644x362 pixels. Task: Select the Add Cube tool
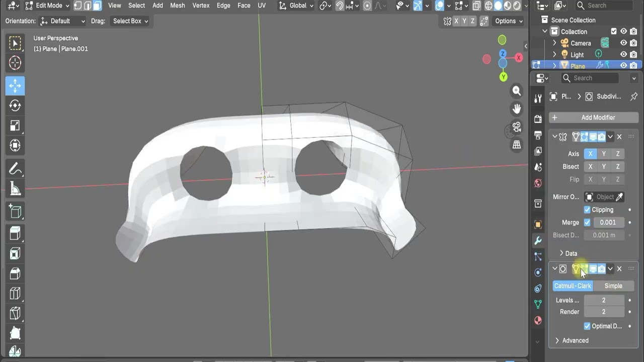[15, 211]
